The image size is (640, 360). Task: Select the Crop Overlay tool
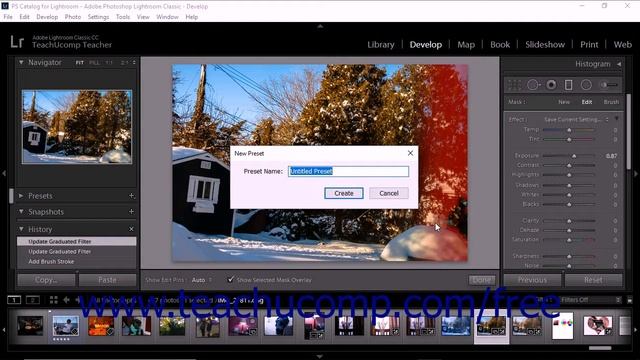tap(514, 85)
